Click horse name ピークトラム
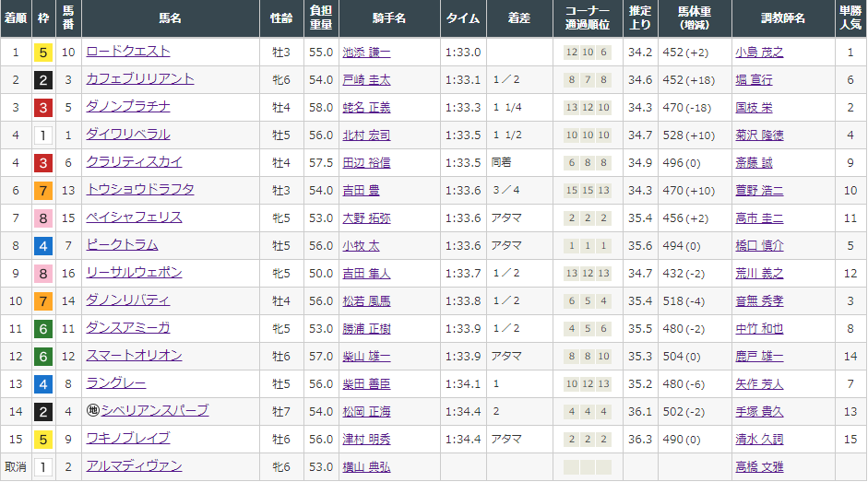This screenshot has width=868, height=482. 122,245
